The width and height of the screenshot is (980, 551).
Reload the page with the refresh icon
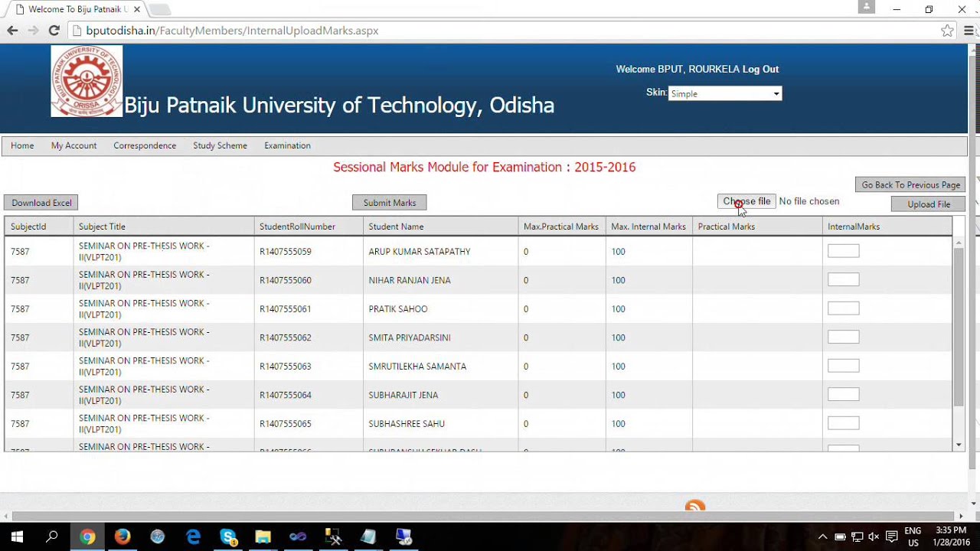click(x=54, y=31)
